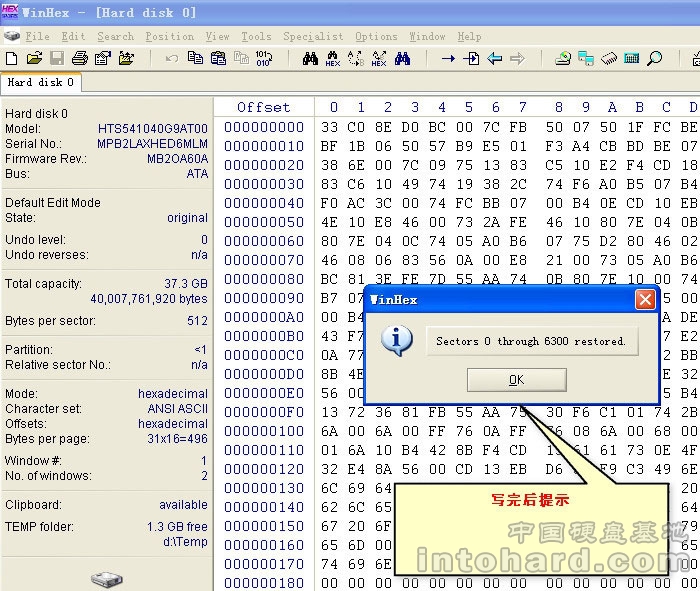Click the 101/010 modify data icon
The image size is (700, 591).
(264, 58)
